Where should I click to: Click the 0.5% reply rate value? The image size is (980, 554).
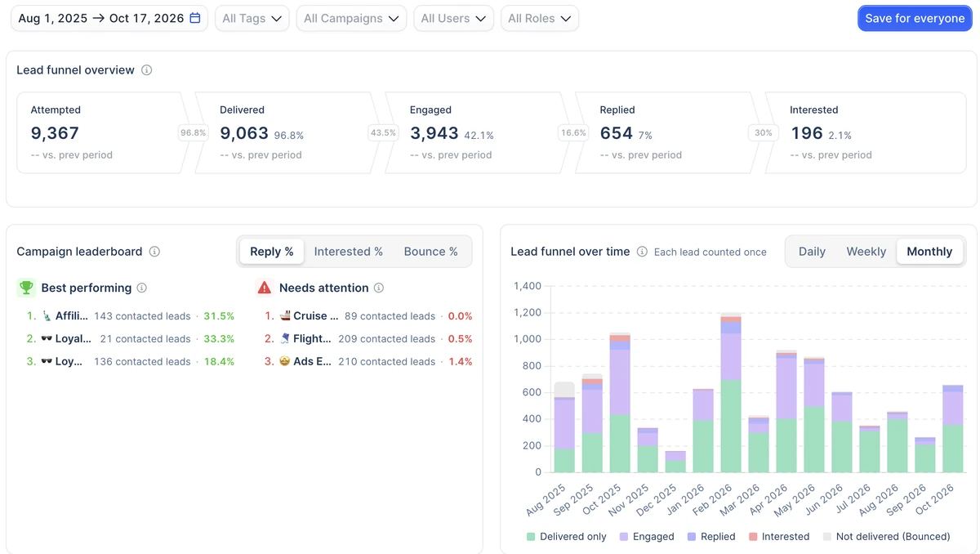point(461,339)
